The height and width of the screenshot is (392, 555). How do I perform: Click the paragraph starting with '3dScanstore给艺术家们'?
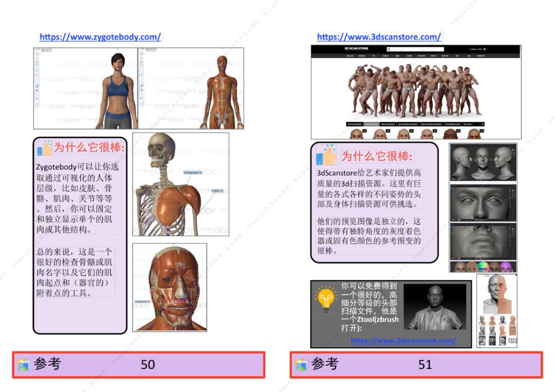369,189
